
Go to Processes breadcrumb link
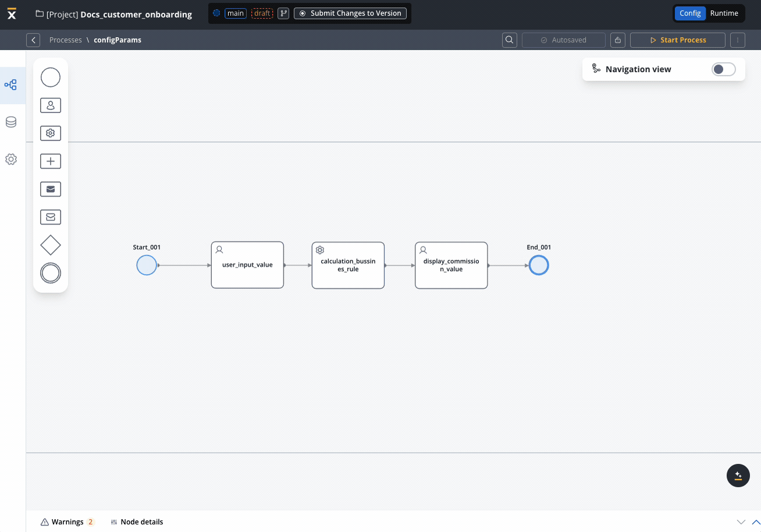click(66, 40)
